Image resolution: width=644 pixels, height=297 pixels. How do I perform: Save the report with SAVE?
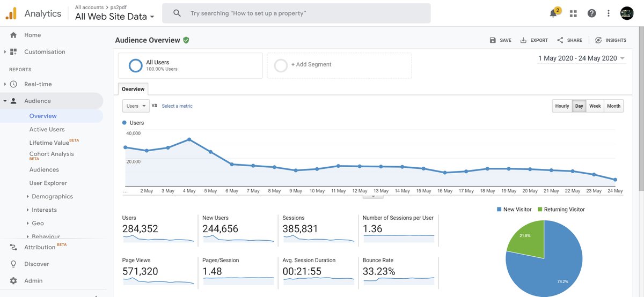tap(500, 40)
